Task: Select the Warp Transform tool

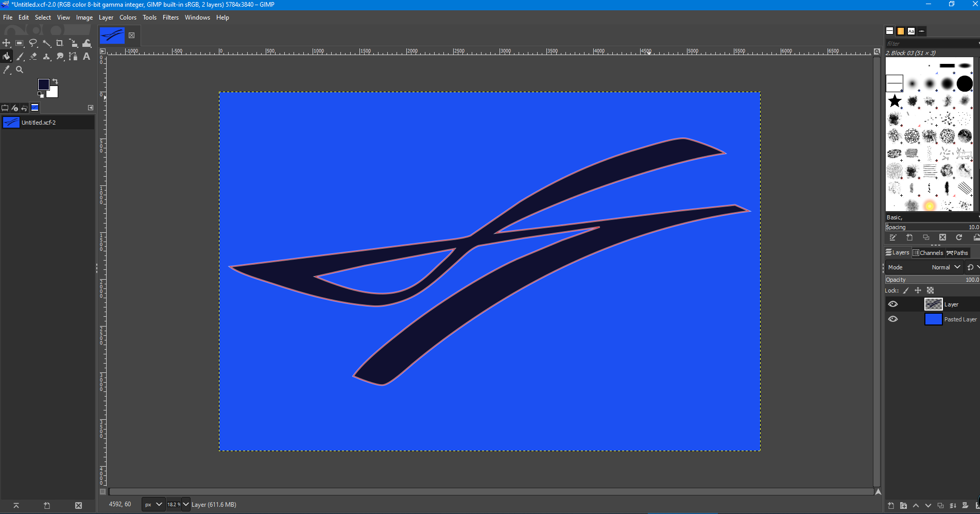Action: [87, 43]
